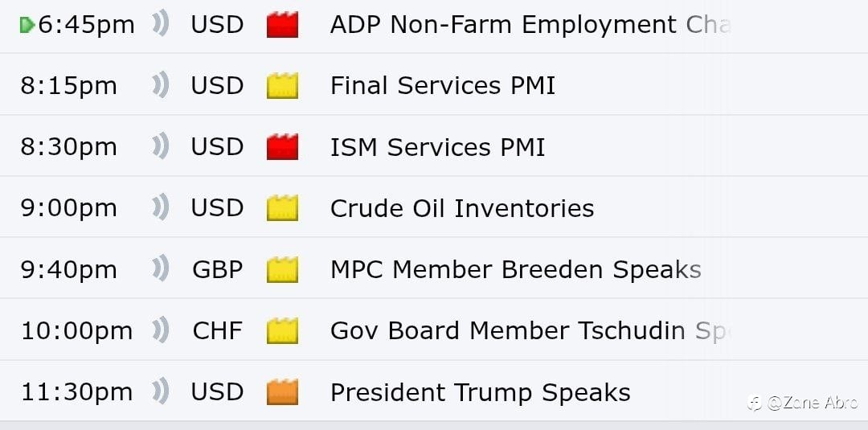Click the GBP currency label
868x430 pixels.
point(217,269)
